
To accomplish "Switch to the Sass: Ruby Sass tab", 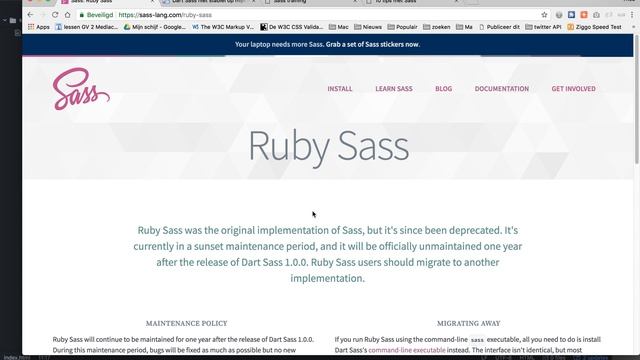I will point(107,2).
